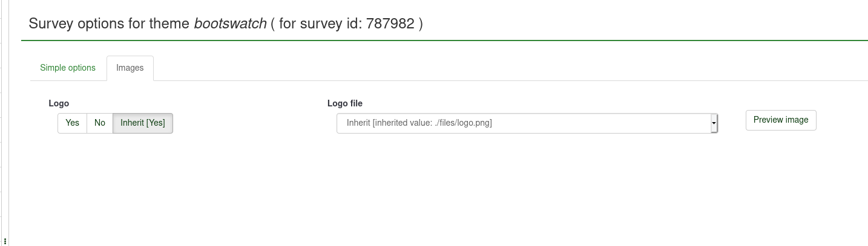Click the collapsed left sidebar strip

click(4, 121)
